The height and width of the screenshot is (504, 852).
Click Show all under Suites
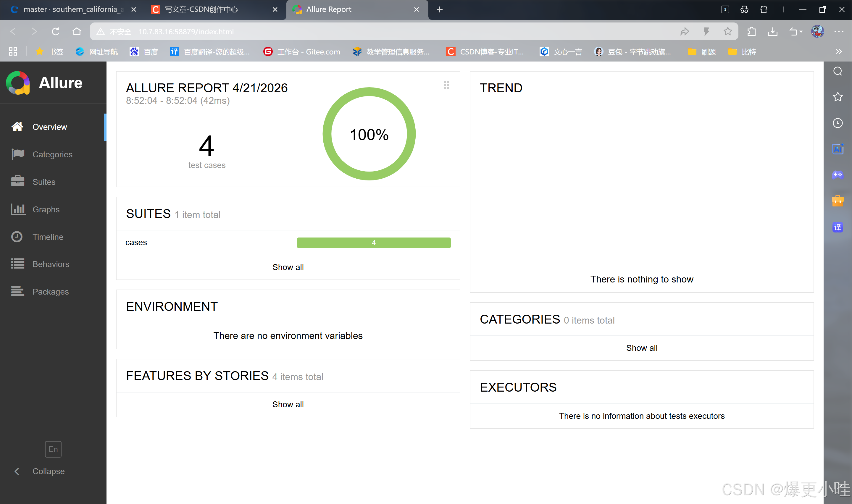pyautogui.click(x=288, y=267)
